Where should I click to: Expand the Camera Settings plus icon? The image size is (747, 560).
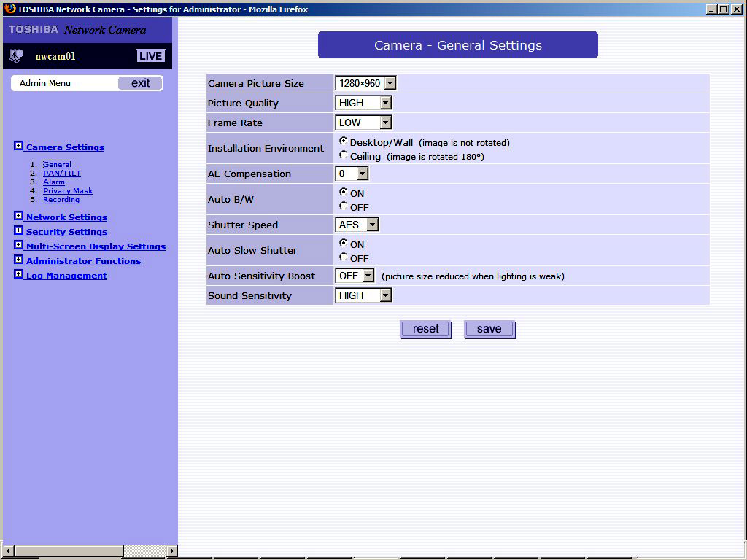click(19, 147)
